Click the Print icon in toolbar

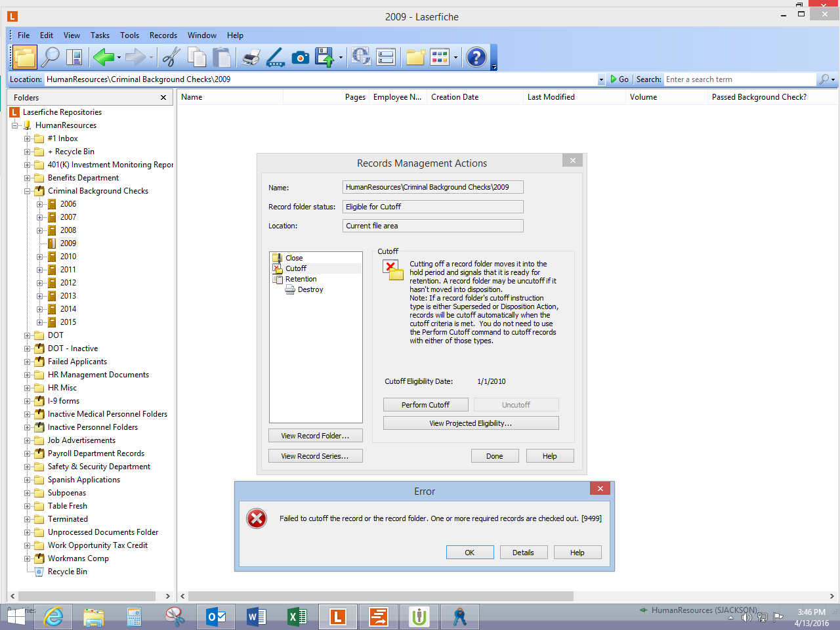(251, 58)
